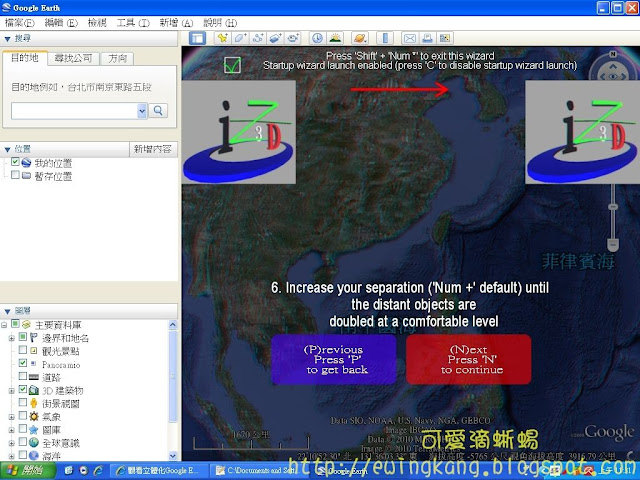This screenshot has height=480, width=640.
Task: Click the road icon beside 道路
Action: tap(33, 377)
